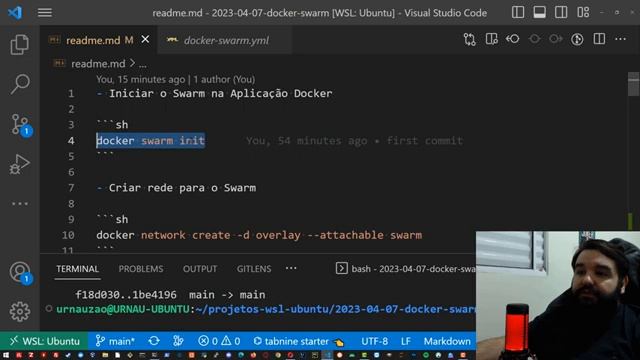Close the readme.md tab
This screenshot has height=360, width=640.
click(x=145, y=40)
